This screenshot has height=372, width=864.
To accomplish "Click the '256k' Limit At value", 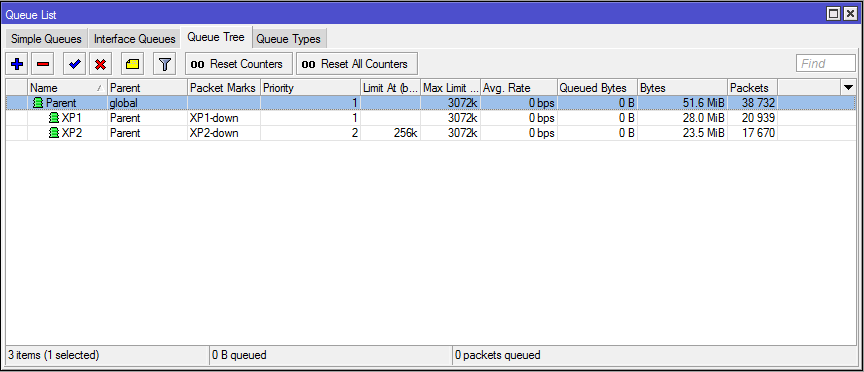I will [x=406, y=133].
